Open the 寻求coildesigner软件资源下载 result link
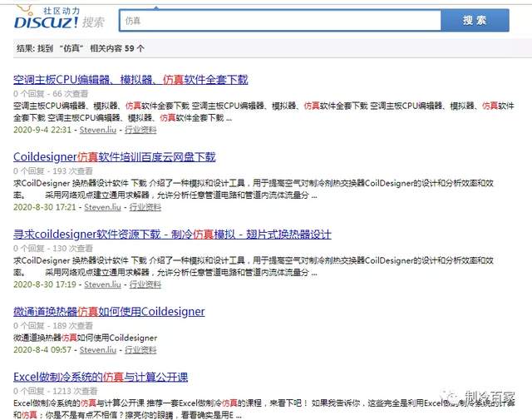The image size is (532, 420). 172,235
